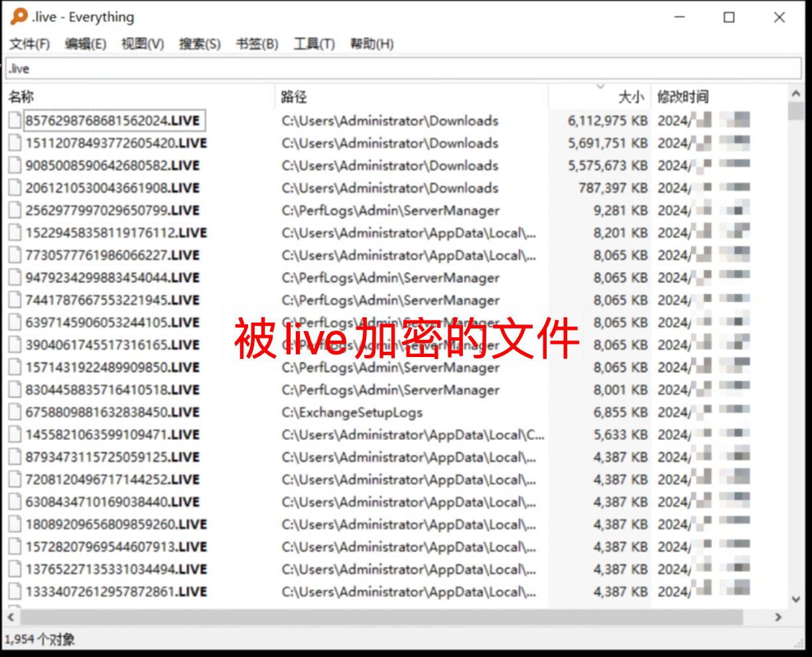The height and width of the screenshot is (657, 812).
Task: Click the .live search input field
Action: tap(403, 68)
